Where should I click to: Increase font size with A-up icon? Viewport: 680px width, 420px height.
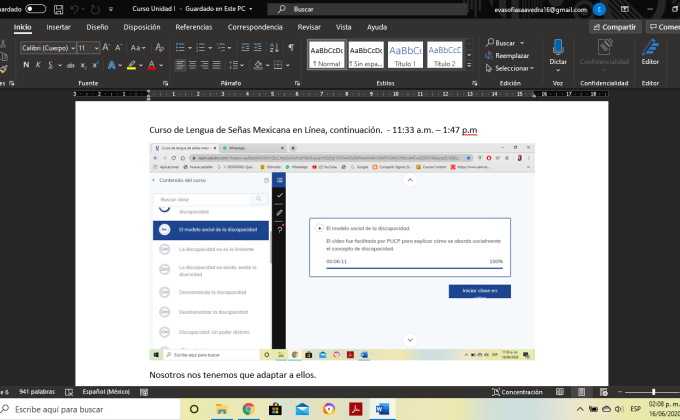tap(106, 47)
